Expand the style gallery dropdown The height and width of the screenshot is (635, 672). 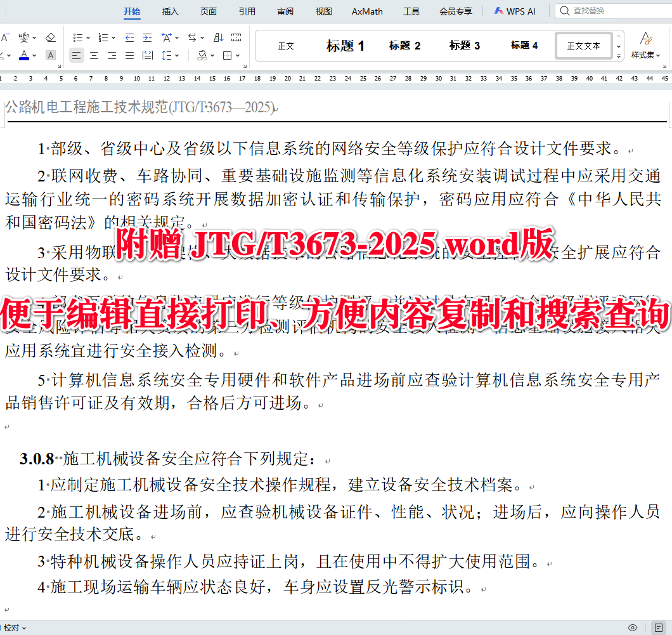point(617,55)
